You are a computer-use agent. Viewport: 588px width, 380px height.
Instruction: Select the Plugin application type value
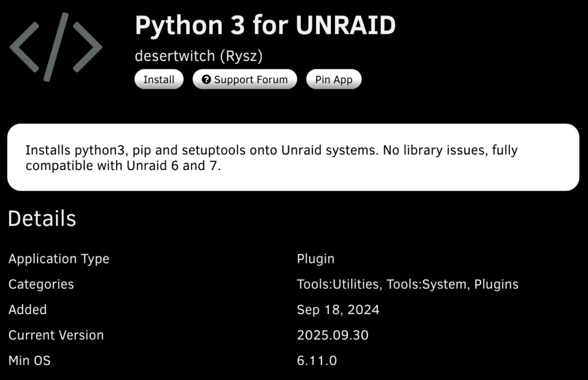[315, 259]
